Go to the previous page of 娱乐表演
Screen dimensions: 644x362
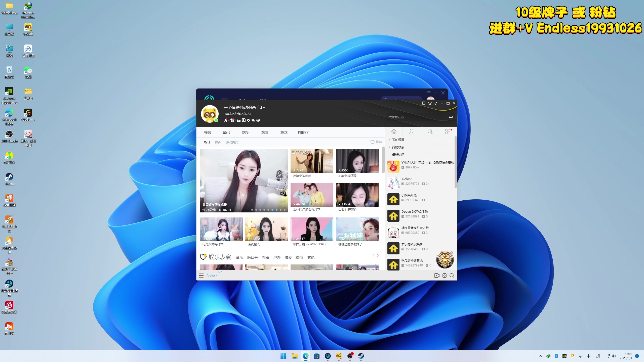point(373,256)
